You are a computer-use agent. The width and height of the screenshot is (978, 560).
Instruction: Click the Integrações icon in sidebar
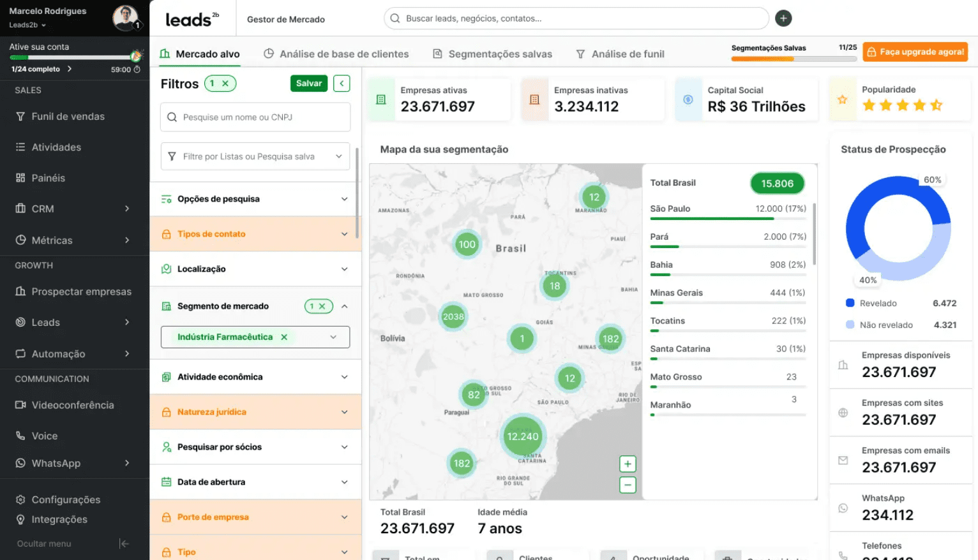point(20,519)
